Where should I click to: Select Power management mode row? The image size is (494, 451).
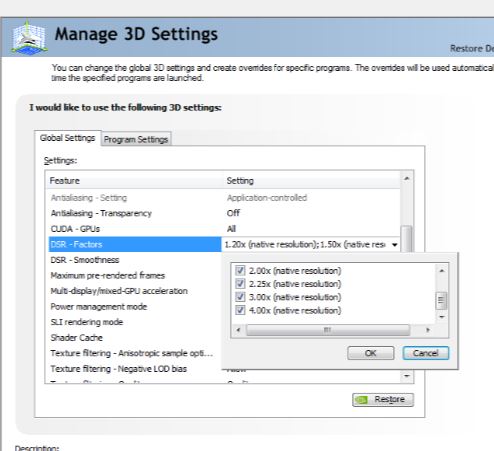point(135,306)
